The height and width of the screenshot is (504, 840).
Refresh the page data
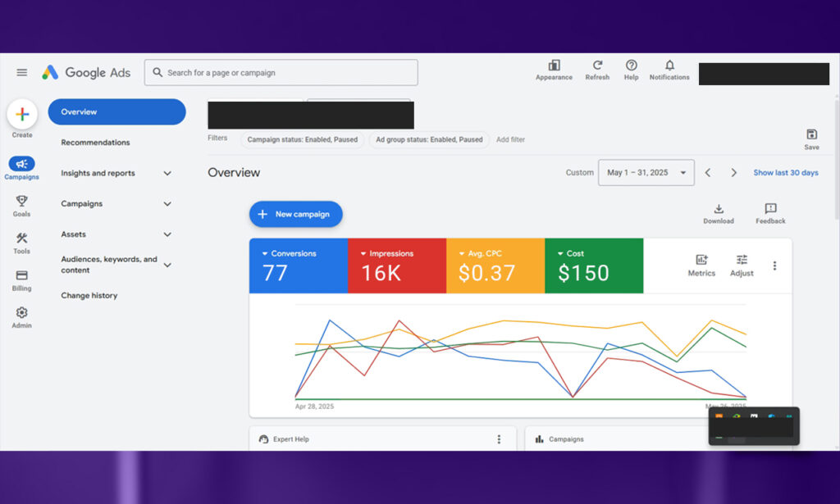pos(597,70)
